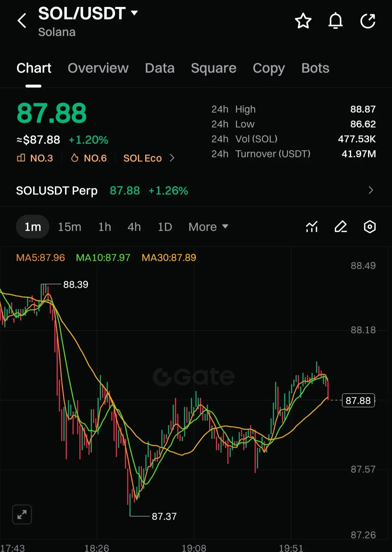Go back with the left arrow icon
Screen dimensions: 392x552
coord(22,21)
